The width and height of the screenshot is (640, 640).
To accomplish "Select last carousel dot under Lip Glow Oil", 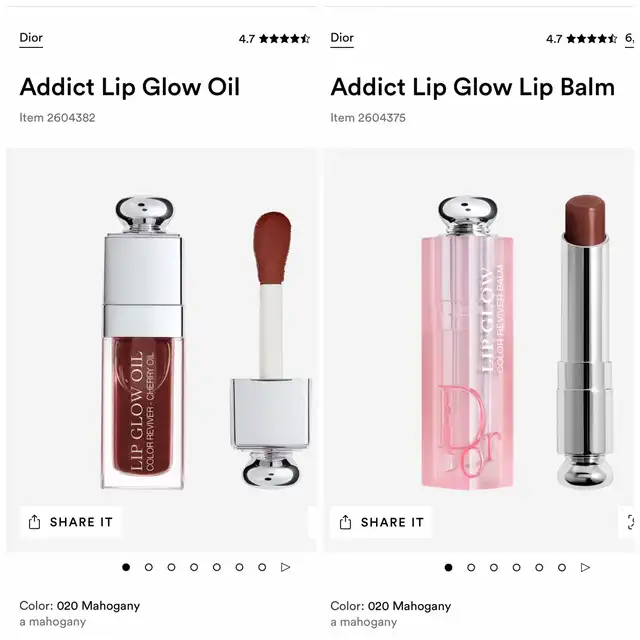I will pyautogui.click(x=262, y=567).
